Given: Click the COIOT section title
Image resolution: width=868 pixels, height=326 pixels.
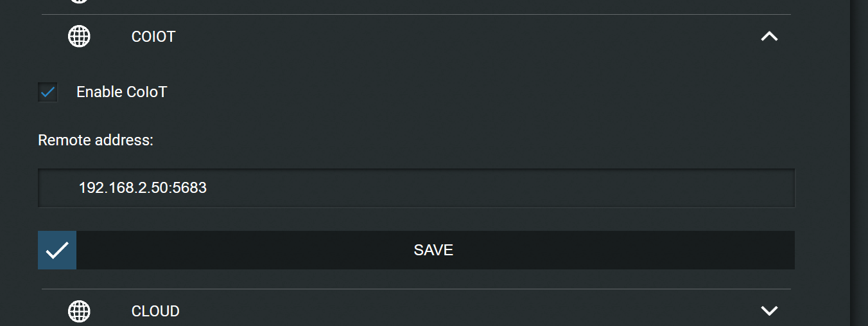Looking at the screenshot, I should 153,37.
